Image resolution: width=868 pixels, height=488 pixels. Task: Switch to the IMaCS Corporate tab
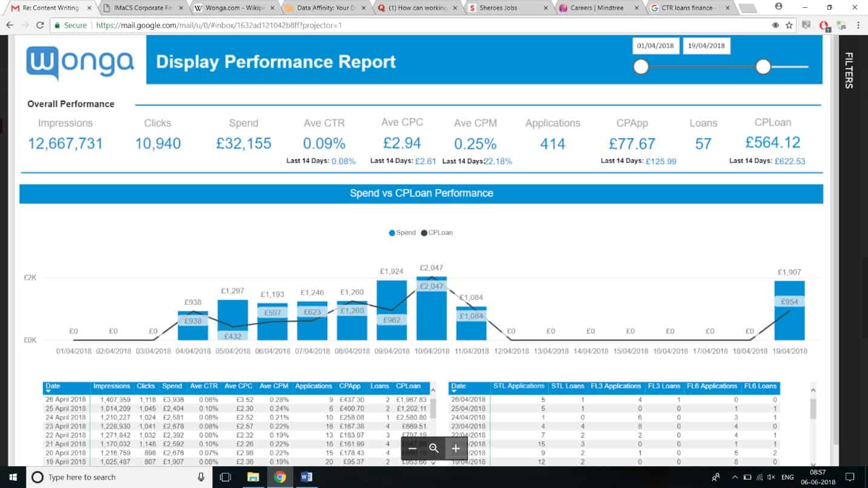[x=144, y=8]
